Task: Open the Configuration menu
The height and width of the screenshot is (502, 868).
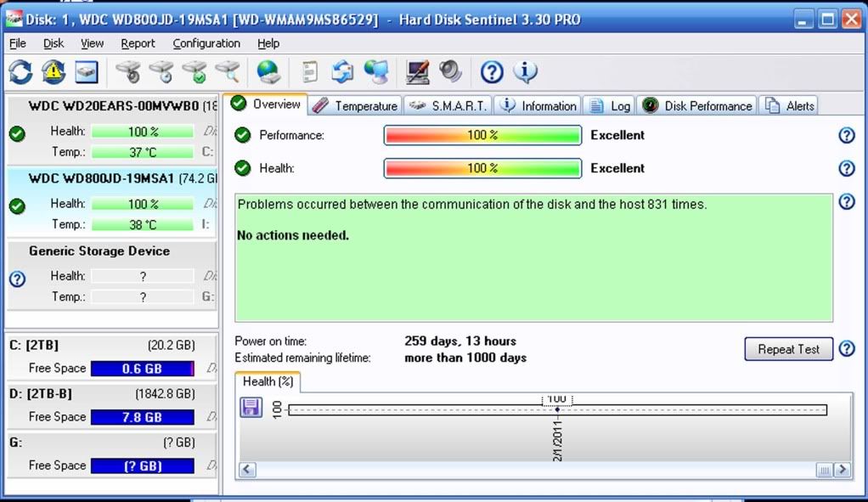Action: pyautogui.click(x=206, y=43)
